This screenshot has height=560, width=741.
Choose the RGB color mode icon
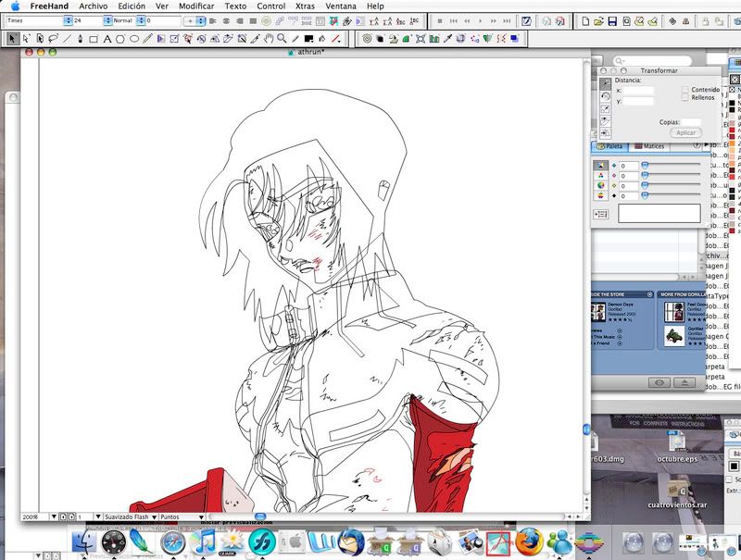pyautogui.click(x=600, y=176)
